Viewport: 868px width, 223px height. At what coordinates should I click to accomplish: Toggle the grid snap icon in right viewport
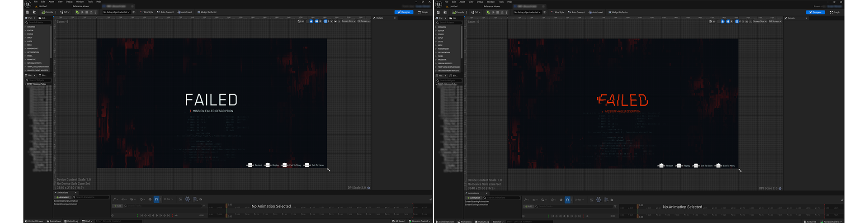tap(736, 21)
